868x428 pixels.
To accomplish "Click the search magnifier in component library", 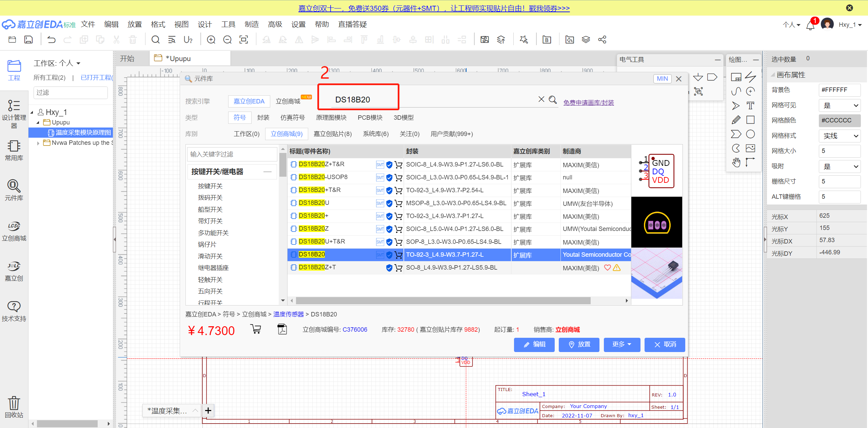I will 553,99.
